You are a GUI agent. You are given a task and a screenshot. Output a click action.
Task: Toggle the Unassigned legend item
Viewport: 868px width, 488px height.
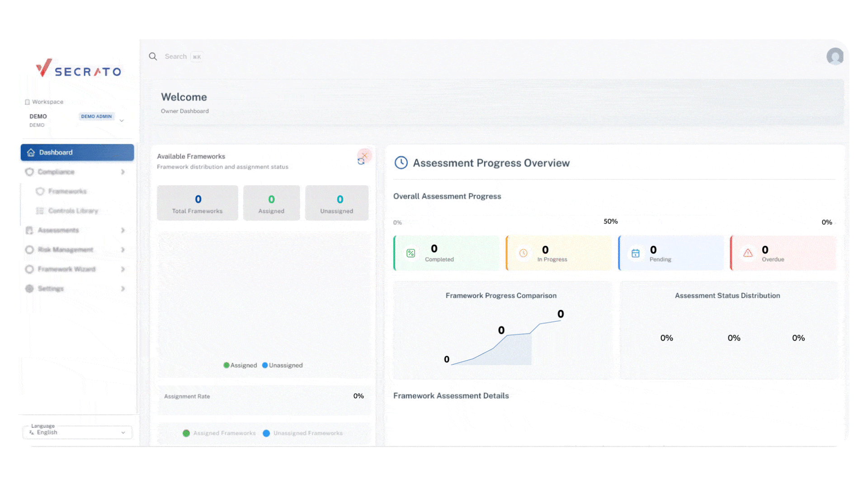(283, 365)
